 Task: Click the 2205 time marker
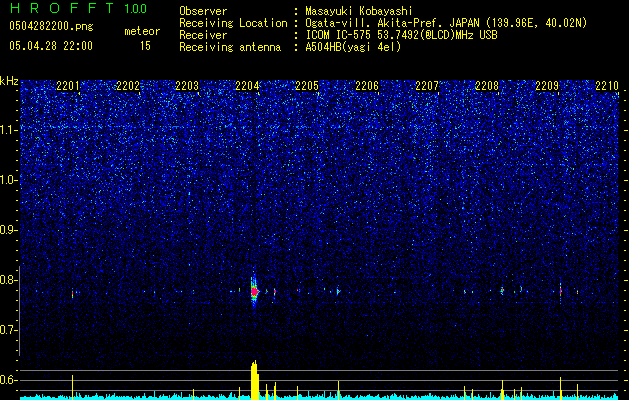[x=307, y=85]
